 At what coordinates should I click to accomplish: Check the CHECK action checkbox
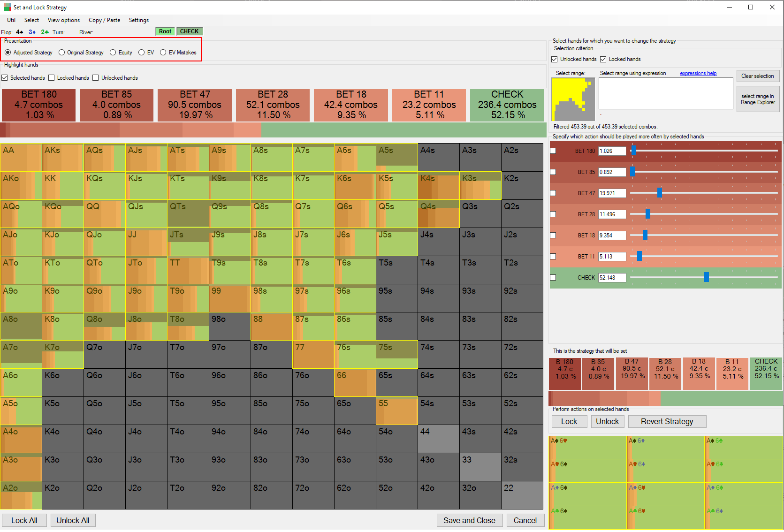pos(553,278)
